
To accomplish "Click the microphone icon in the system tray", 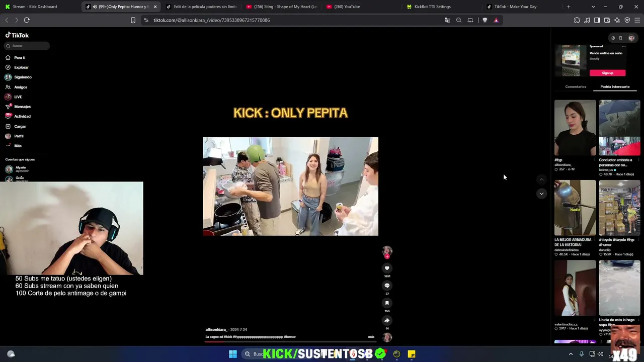I will click(x=582, y=354).
